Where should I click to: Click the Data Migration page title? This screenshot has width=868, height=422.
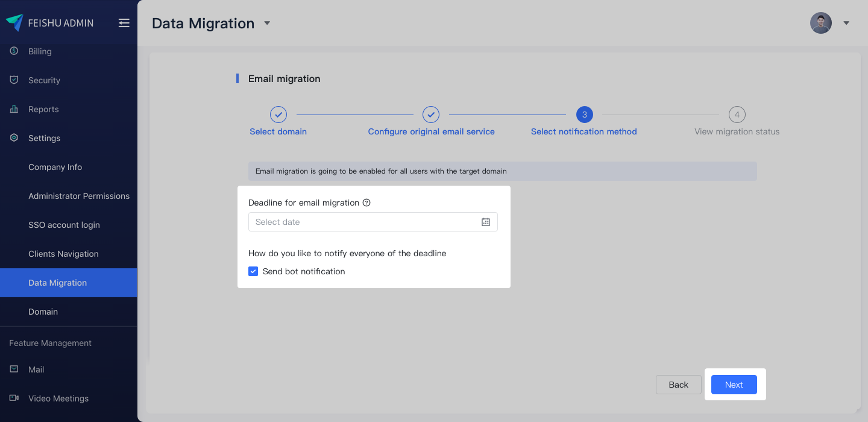[x=203, y=24]
